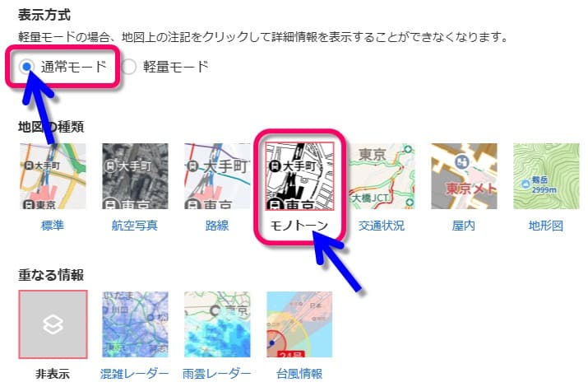Choose the モノトーン map thumbnail
The image size is (588, 387).
click(x=299, y=176)
